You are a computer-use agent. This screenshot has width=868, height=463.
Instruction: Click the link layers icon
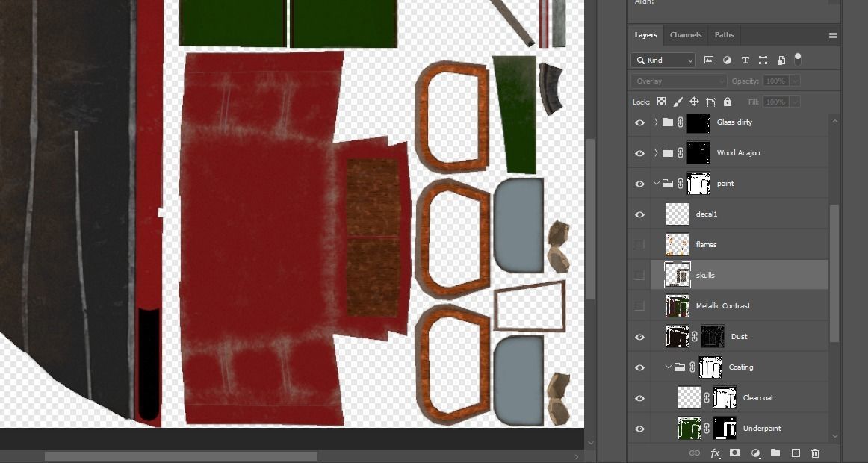694,453
